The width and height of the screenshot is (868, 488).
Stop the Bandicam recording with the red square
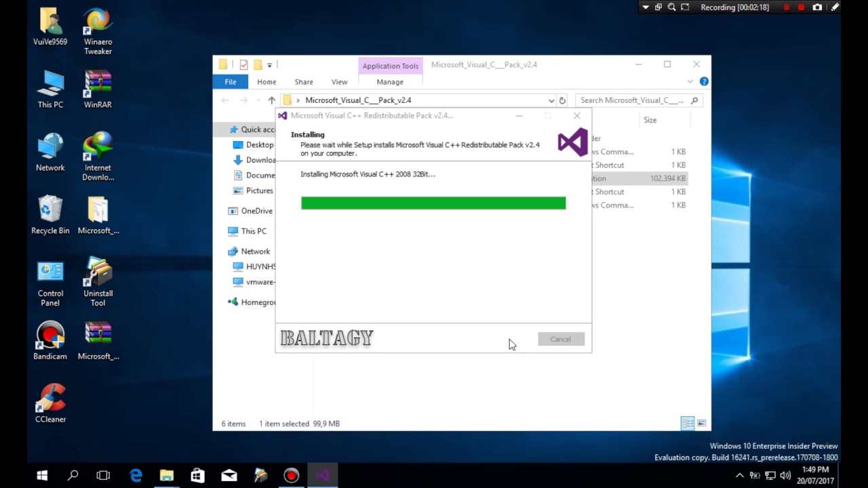coord(802,7)
